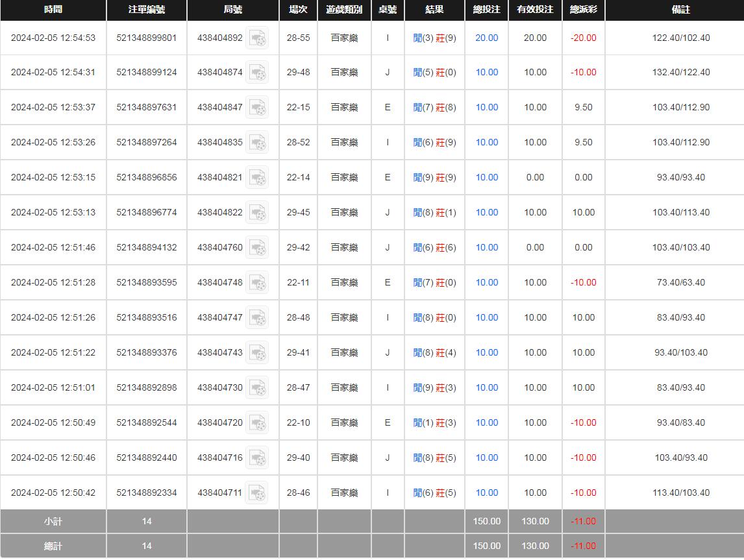Select remark 132.40/122.40
The width and height of the screenshot is (744, 560).
681,73
